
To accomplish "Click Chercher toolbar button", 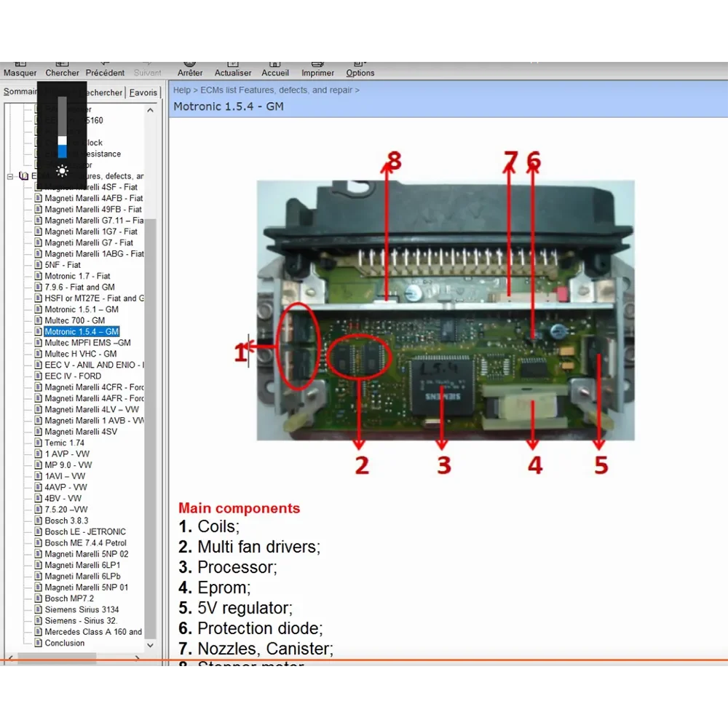I will (x=62, y=70).
